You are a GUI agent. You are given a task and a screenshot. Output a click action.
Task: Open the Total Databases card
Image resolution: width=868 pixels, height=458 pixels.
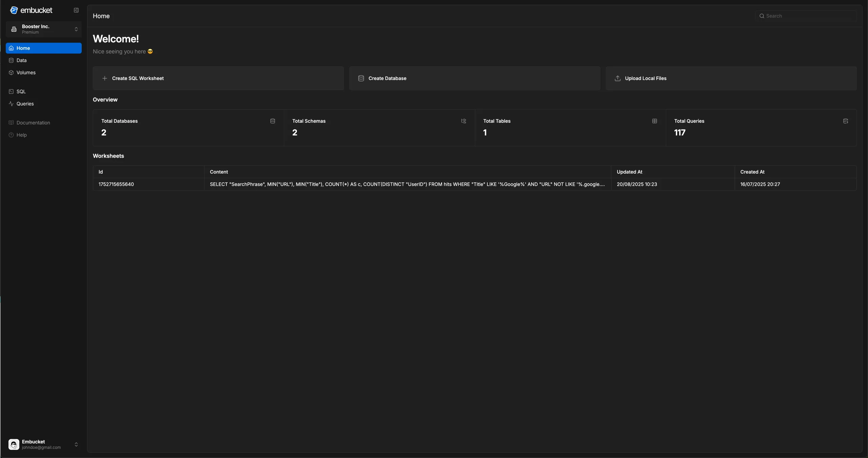tap(188, 128)
